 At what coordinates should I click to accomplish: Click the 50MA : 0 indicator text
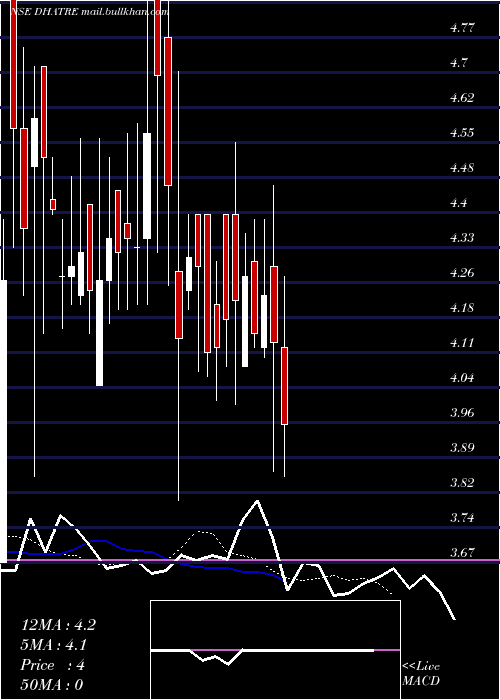point(52,685)
